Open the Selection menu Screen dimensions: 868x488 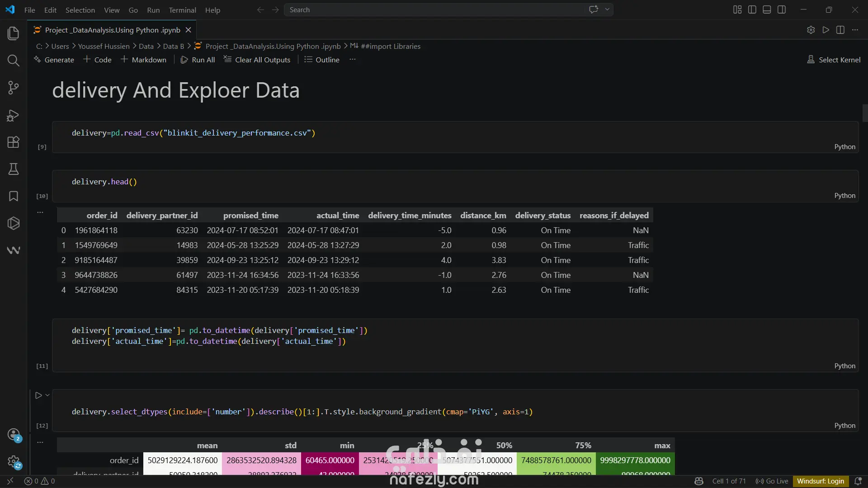pyautogui.click(x=80, y=10)
